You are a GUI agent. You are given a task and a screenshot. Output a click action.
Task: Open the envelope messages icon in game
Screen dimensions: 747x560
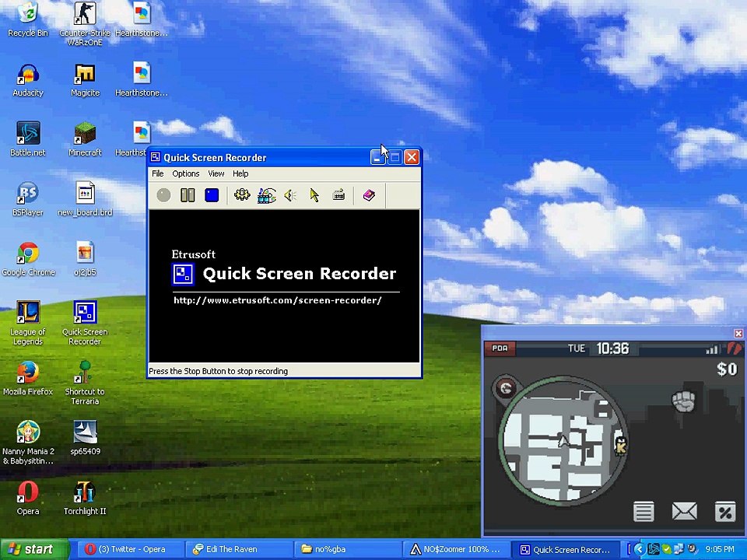(684, 512)
